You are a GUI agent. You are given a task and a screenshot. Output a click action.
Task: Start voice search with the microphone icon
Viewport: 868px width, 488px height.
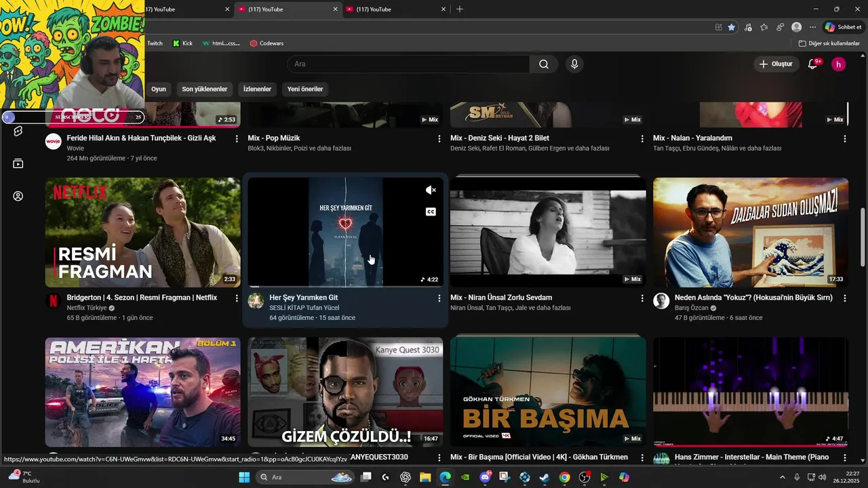pyautogui.click(x=574, y=64)
